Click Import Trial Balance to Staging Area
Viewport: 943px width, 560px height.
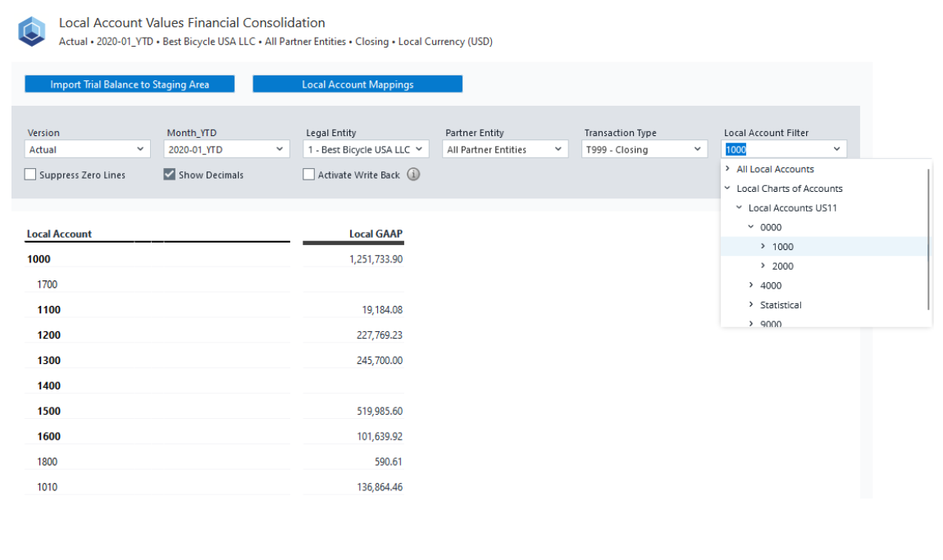130,84
